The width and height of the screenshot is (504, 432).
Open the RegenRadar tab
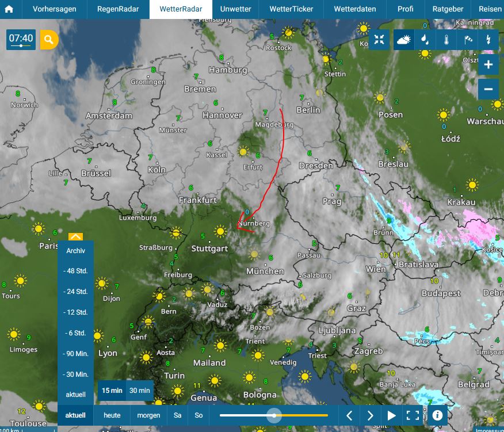(119, 9)
